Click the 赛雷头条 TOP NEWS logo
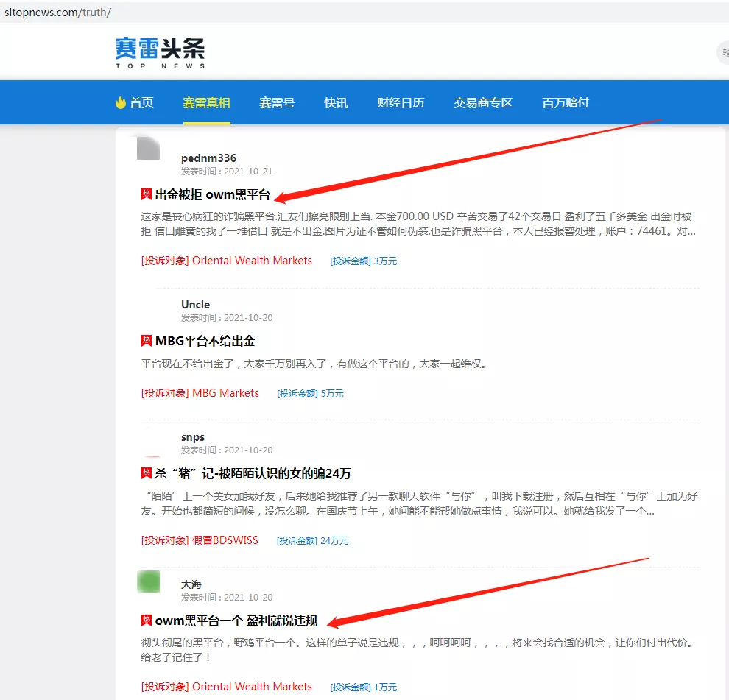Screen dimensions: 729x700 [160, 53]
